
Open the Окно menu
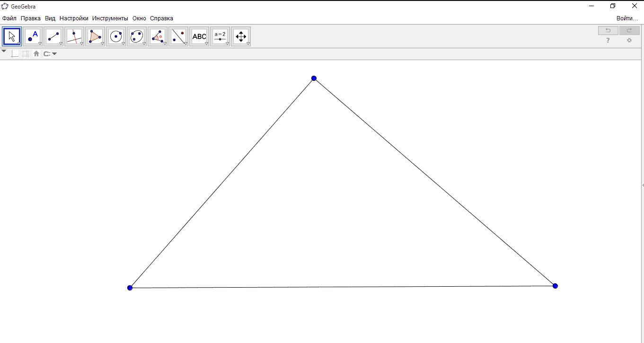tap(139, 18)
